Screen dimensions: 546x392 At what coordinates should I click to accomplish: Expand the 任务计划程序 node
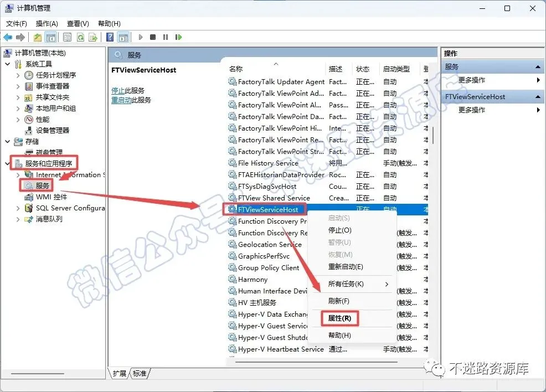[x=18, y=75]
